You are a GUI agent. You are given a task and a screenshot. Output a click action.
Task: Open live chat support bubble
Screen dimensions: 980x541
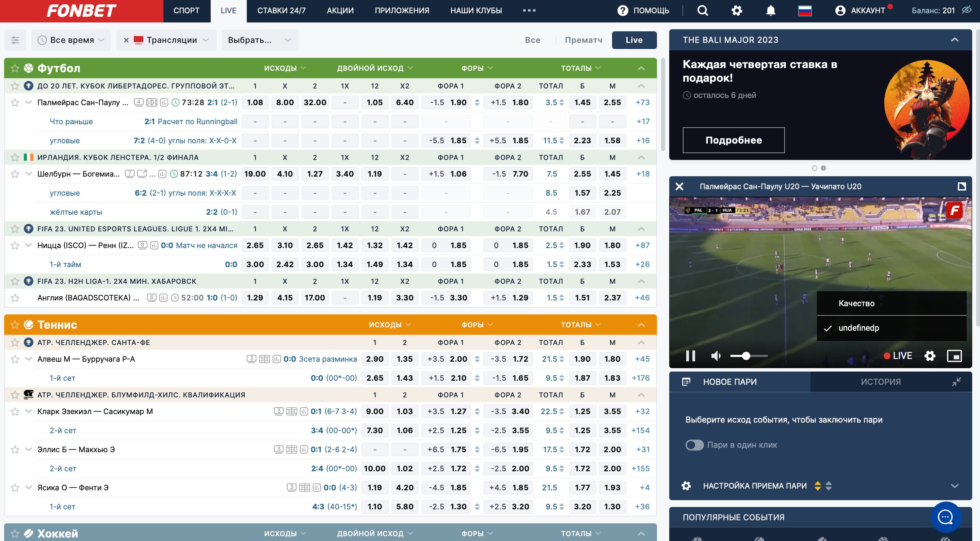945,517
